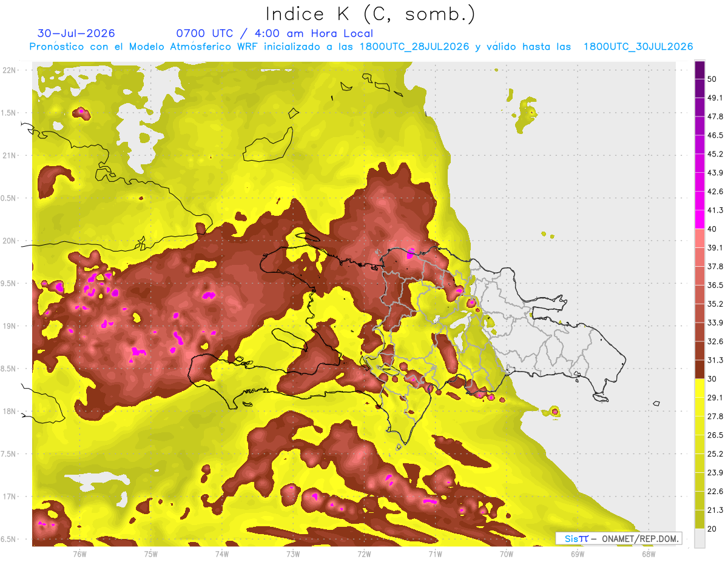Click the legend value '25.2'

715,454
